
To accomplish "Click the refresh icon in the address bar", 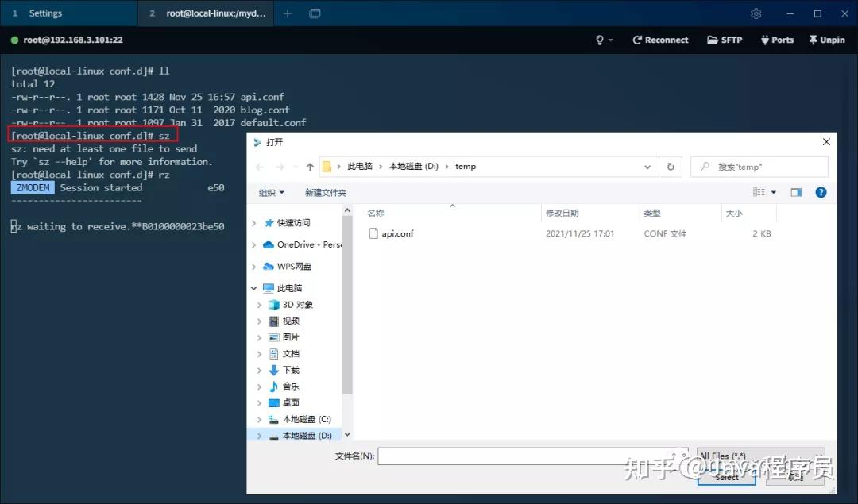I will tap(670, 167).
